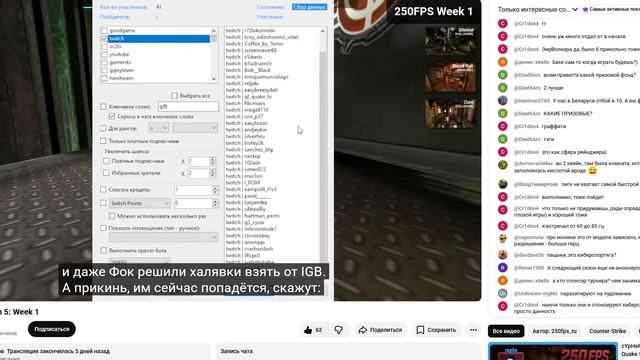Image resolution: width=640 pixels, height=360 pixels.
Task: Click the up arrow of the participants list
Action: pyautogui.click(x=322, y=31)
